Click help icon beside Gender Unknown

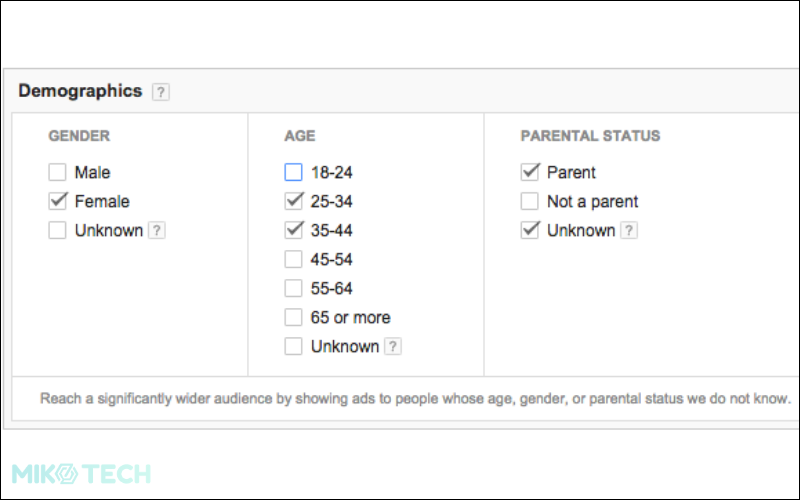coord(157,231)
